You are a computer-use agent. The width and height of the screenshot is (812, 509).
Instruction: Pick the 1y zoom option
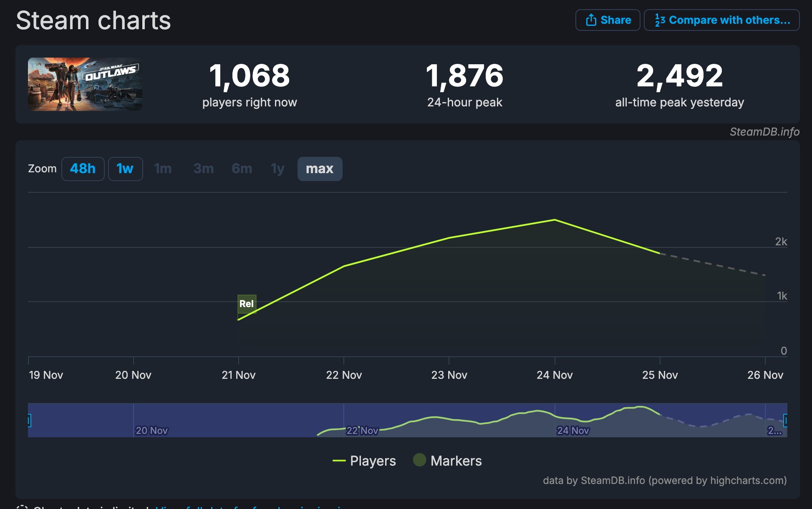277,169
